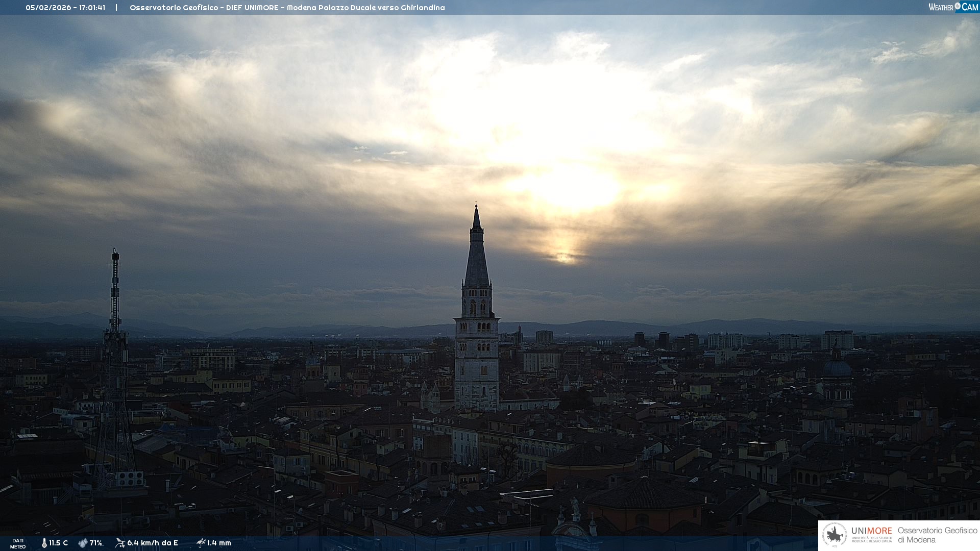Screen dimensions: 980x551
Task: Click the UNIMORE wordmark text
Action: click(x=871, y=531)
